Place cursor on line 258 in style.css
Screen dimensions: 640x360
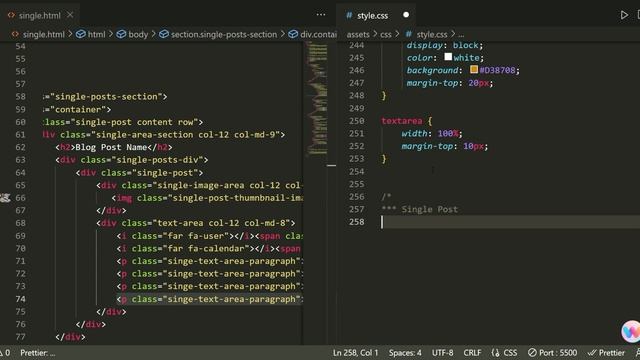tap(510, 222)
